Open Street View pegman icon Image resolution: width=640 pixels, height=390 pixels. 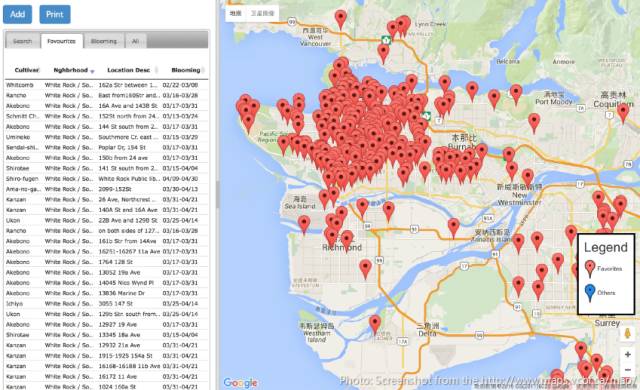click(x=628, y=333)
